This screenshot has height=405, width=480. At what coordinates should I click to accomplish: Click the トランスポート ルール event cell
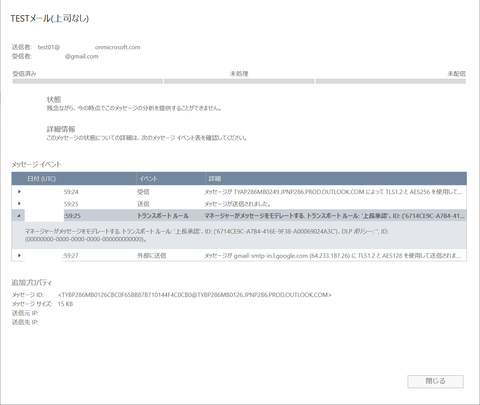[x=163, y=216]
